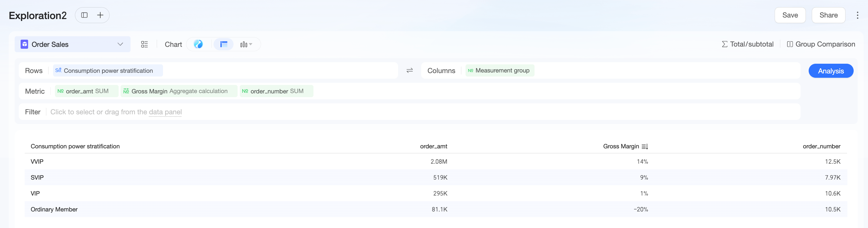Expand the Order Sales dataset dropdown
This screenshot has height=228, width=868.
[120, 44]
